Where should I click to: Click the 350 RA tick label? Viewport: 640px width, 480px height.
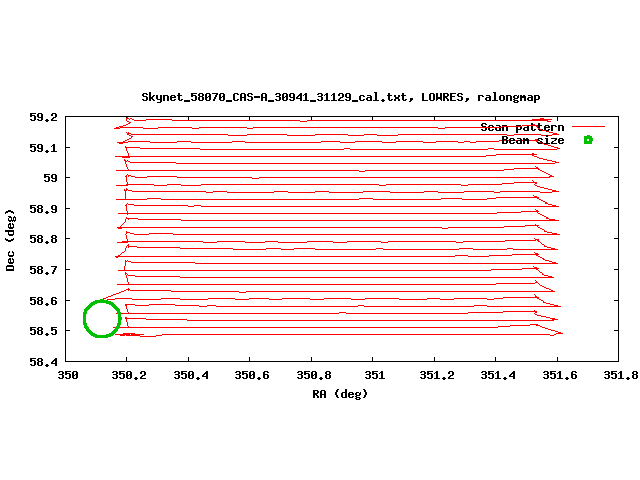click(68, 375)
